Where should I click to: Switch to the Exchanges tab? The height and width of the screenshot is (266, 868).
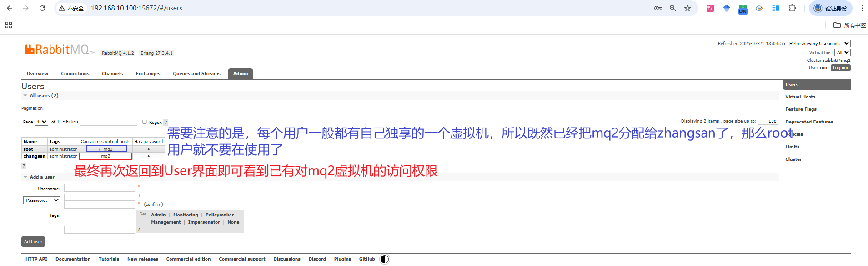[x=148, y=73]
